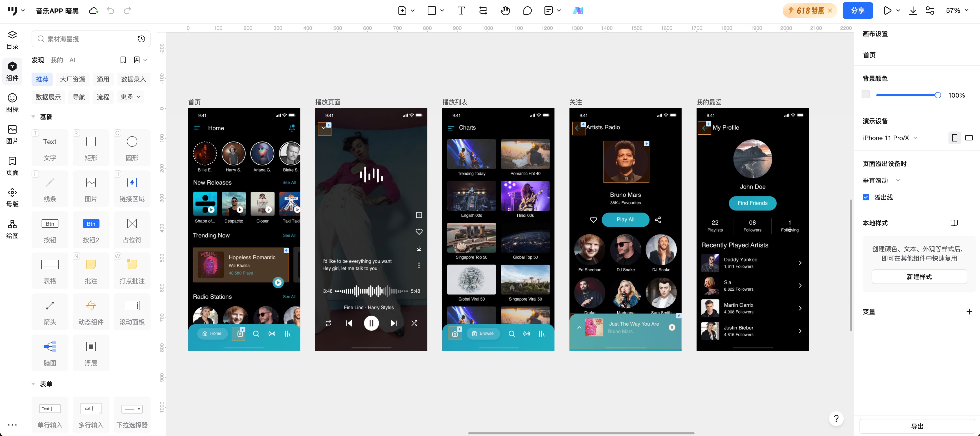Click the undo arrow in the top bar

(x=111, y=11)
